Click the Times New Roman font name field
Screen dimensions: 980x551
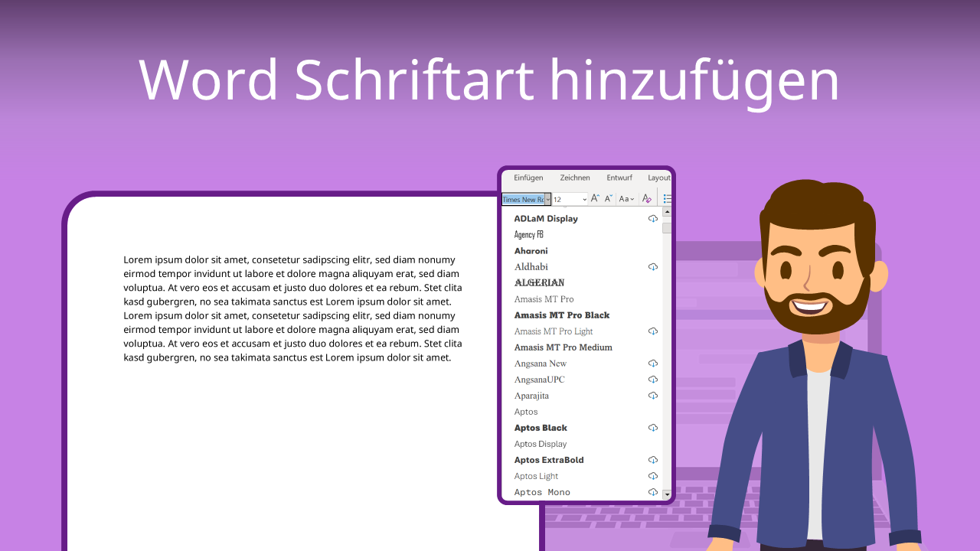524,198
